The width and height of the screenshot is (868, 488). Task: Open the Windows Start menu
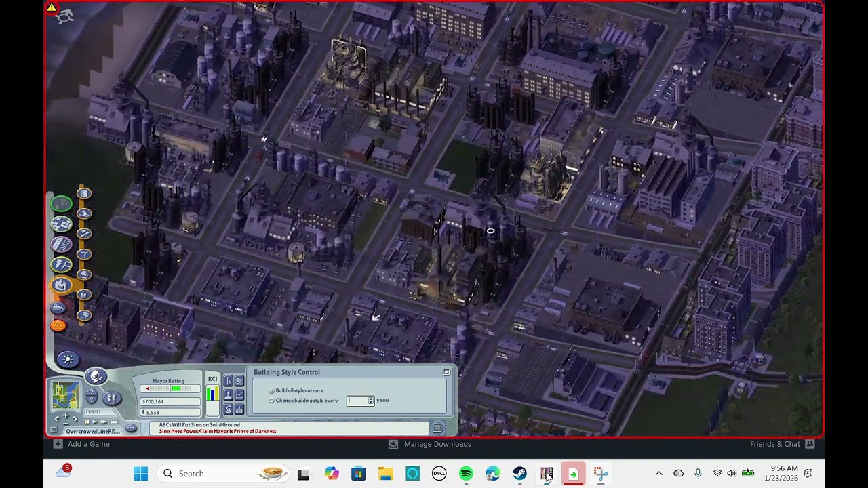pyautogui.click(x=140, y=474)
